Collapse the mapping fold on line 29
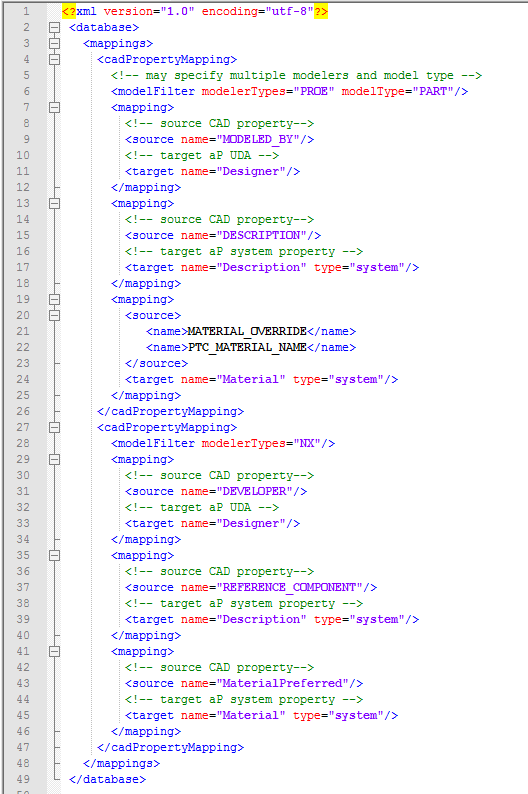The width and height of the screenshot is (528, 794). pyautogui.click(x=54, y=459)
